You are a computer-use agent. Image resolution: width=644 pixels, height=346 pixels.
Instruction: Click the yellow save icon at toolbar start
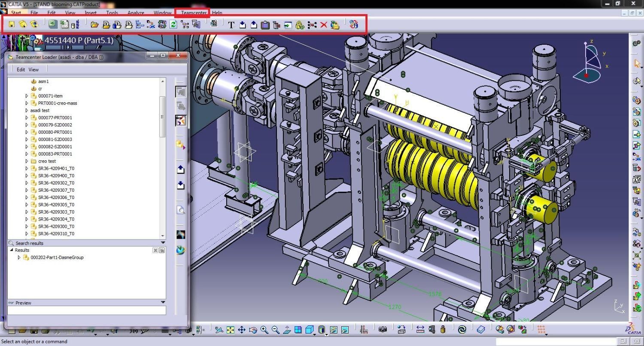coord(12,24)
